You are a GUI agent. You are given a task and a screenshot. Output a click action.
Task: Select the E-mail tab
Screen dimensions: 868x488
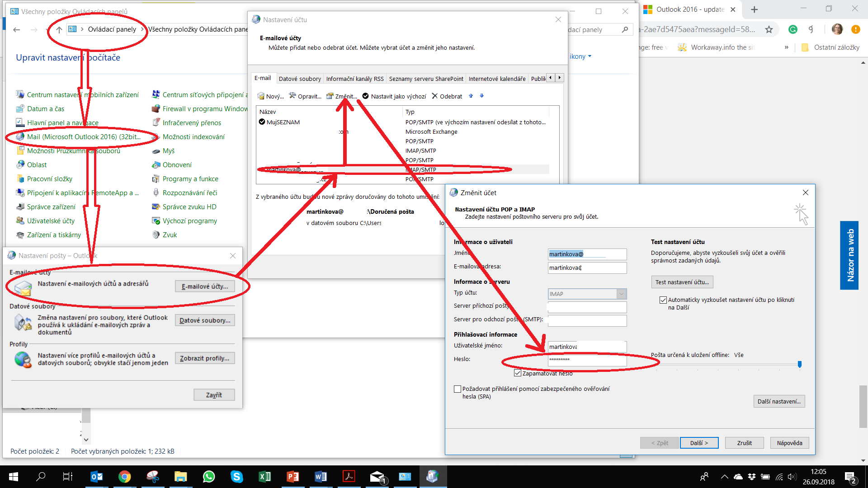pos(263,78)
